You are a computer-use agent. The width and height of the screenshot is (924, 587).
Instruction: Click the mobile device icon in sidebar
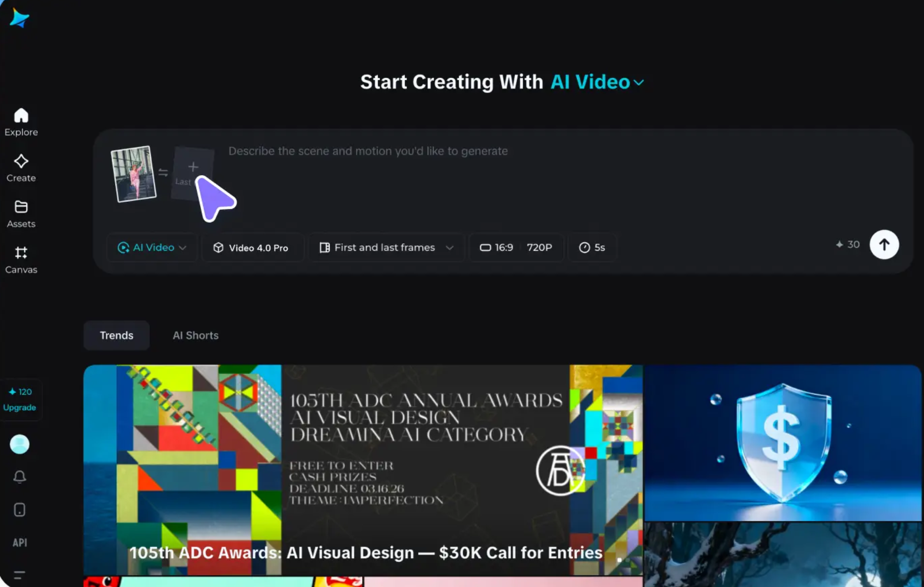pos(19,510)
